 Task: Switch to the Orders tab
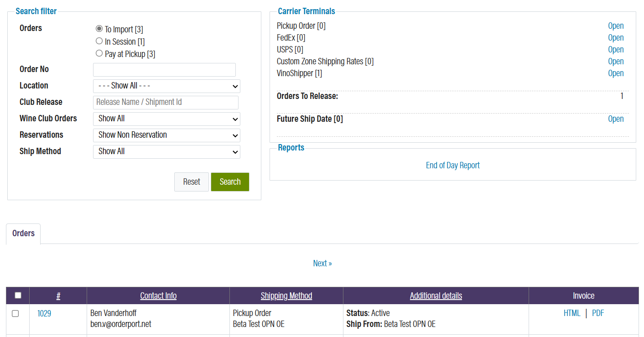click(x=23, y=233)
